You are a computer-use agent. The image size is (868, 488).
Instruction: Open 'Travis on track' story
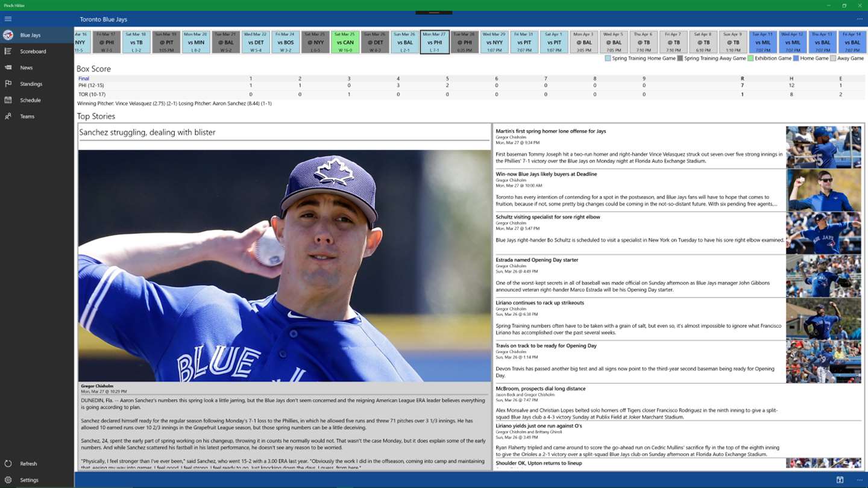tap(546, 346)
